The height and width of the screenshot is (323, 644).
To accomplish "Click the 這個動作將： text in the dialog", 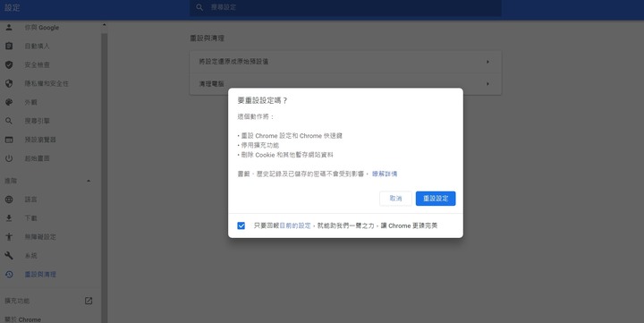I will (x=256, y=116).
